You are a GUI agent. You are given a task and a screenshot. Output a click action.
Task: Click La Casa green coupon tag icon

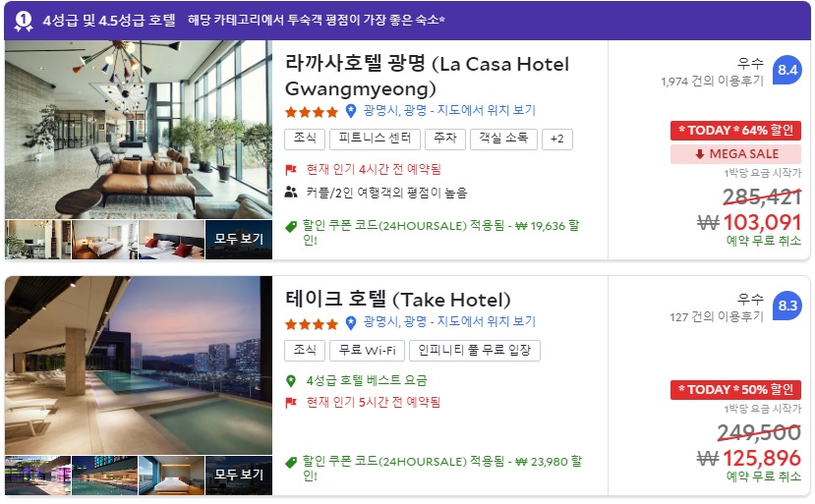(291, 227)
